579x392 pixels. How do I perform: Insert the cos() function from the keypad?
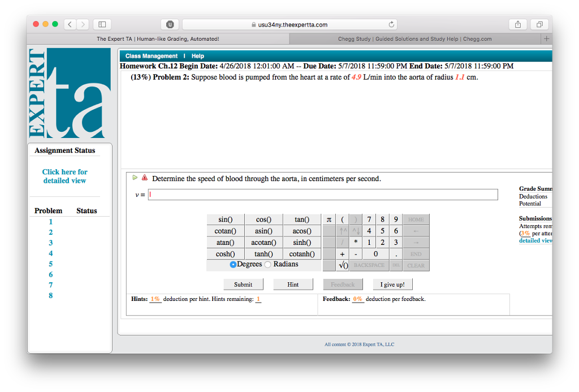pos(263,219)
